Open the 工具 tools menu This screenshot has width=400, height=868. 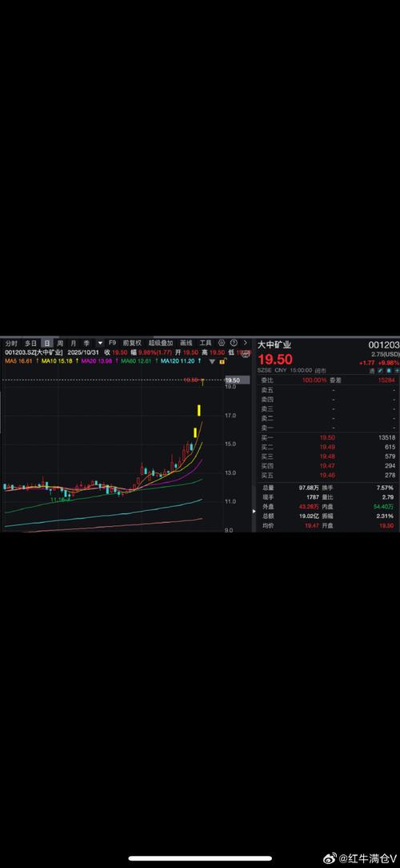click(206, 344)
